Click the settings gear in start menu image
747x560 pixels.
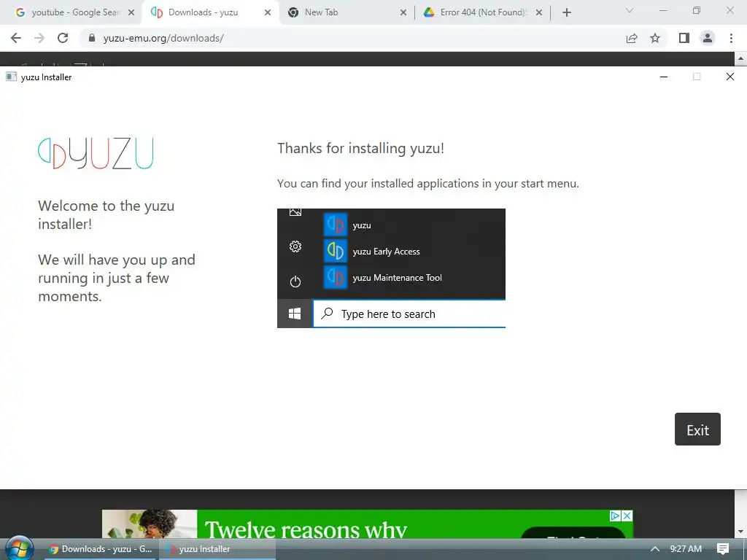click(x=295, y=246)
